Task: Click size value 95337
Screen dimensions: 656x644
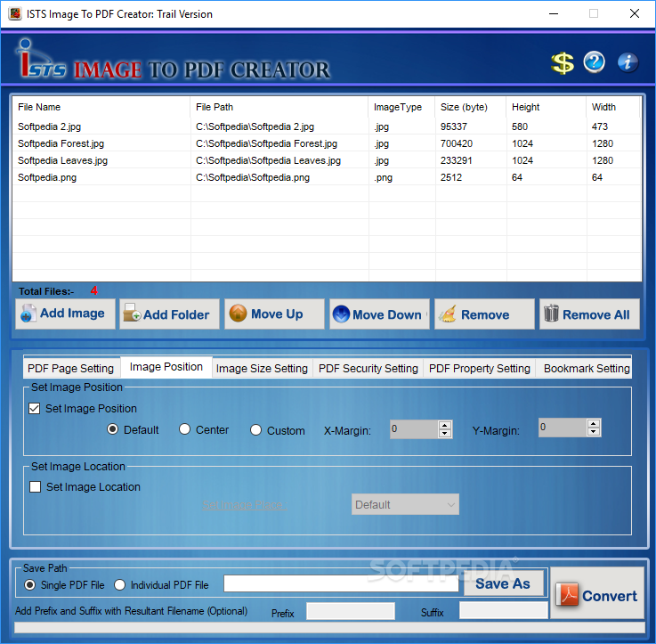Action: [454, 126]
